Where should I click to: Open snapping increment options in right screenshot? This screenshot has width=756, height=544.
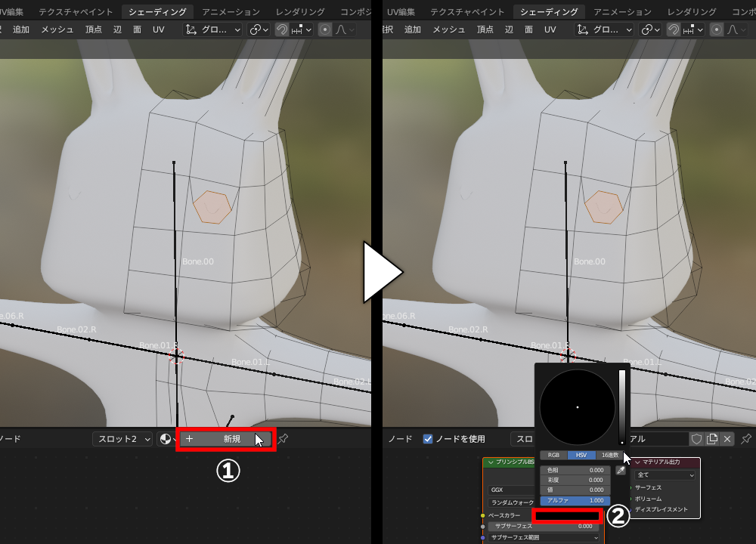[x=693, y=30]
